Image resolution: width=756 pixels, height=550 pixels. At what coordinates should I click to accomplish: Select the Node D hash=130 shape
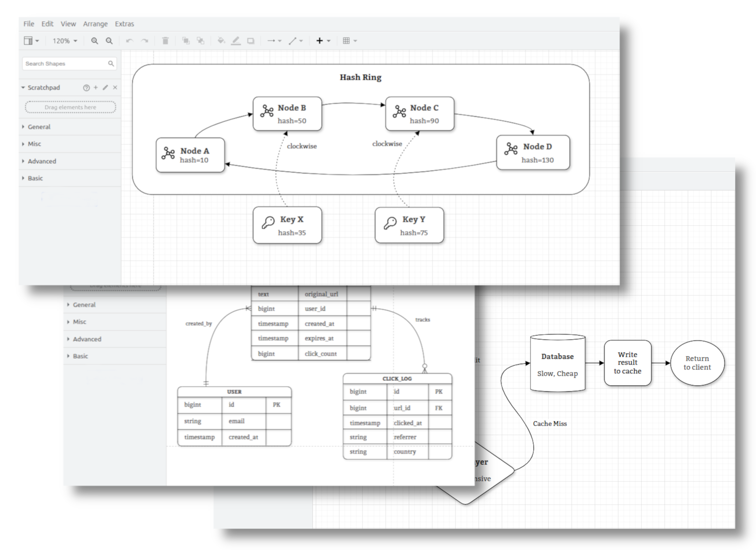[x=533, y=152]
